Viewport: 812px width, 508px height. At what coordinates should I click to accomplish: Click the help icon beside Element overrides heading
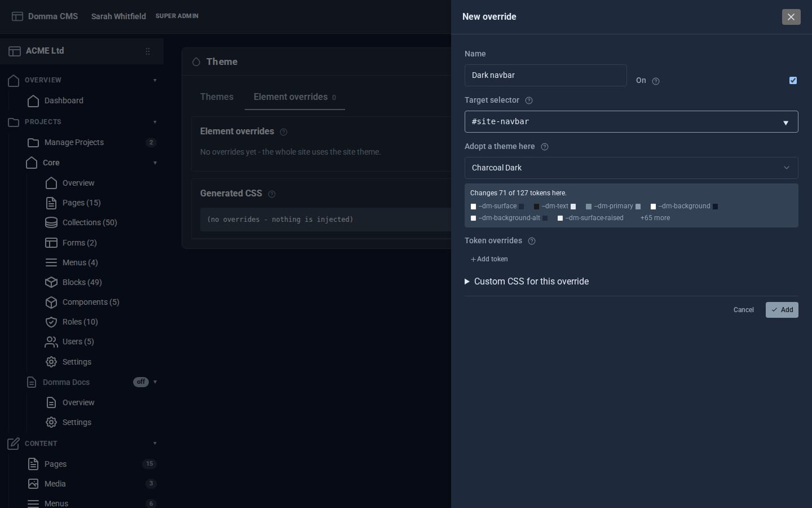click(x=284, y=132)
